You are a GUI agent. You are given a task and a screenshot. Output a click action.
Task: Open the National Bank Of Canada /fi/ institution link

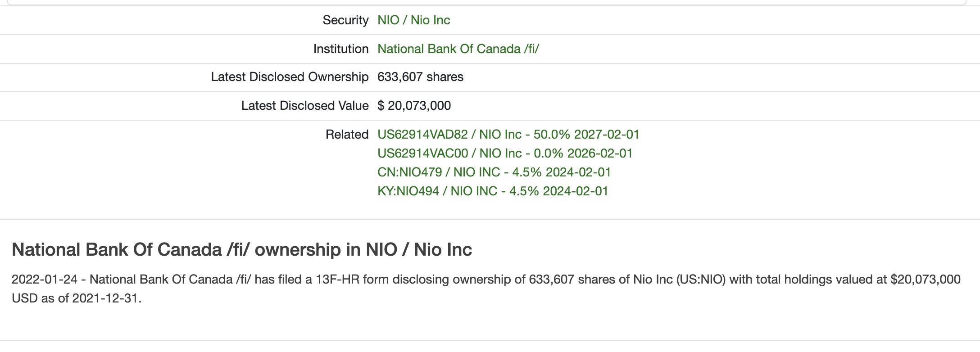pos(458,49)
